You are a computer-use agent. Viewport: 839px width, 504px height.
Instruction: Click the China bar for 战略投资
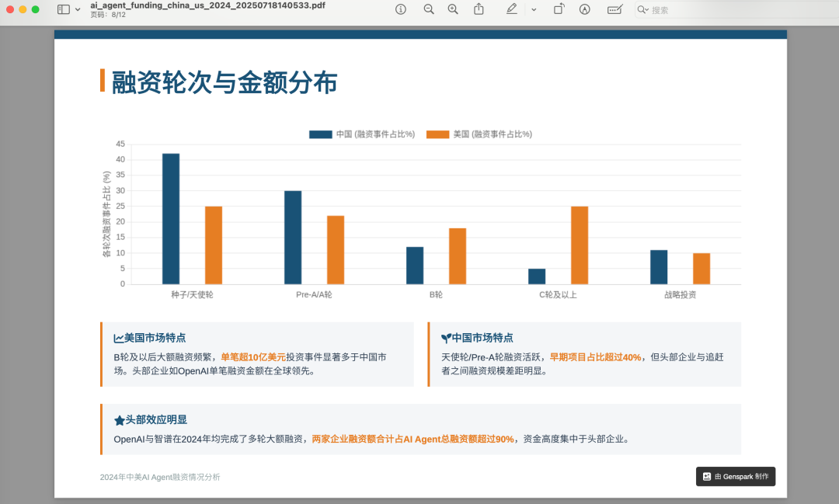659,267
